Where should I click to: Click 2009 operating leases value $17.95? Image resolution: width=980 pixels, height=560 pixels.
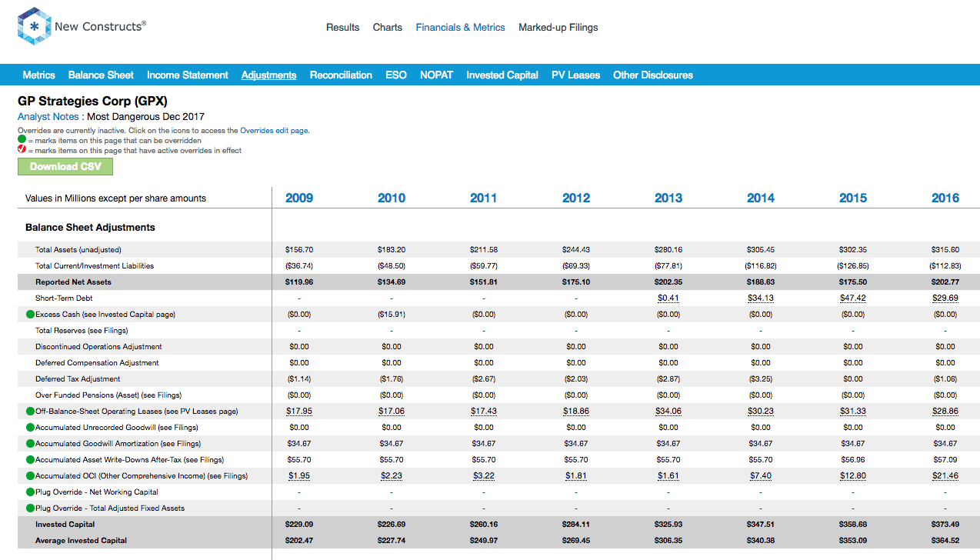[299, 412]
